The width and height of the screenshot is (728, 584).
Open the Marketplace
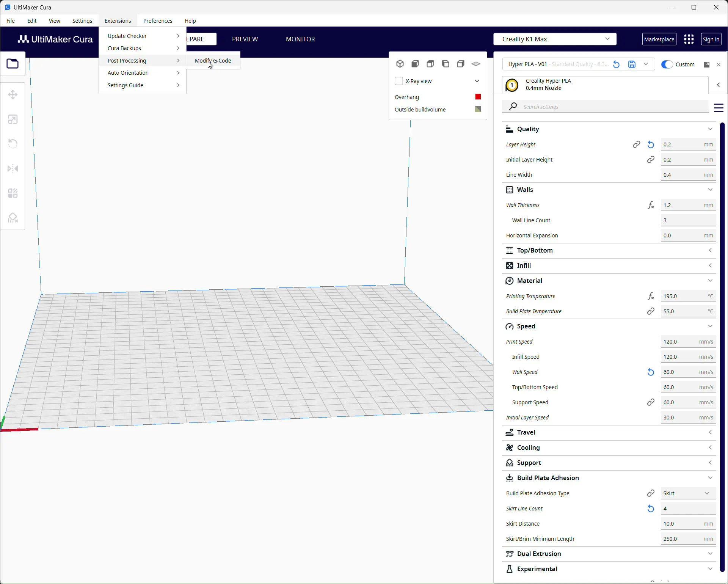[659, 39]
